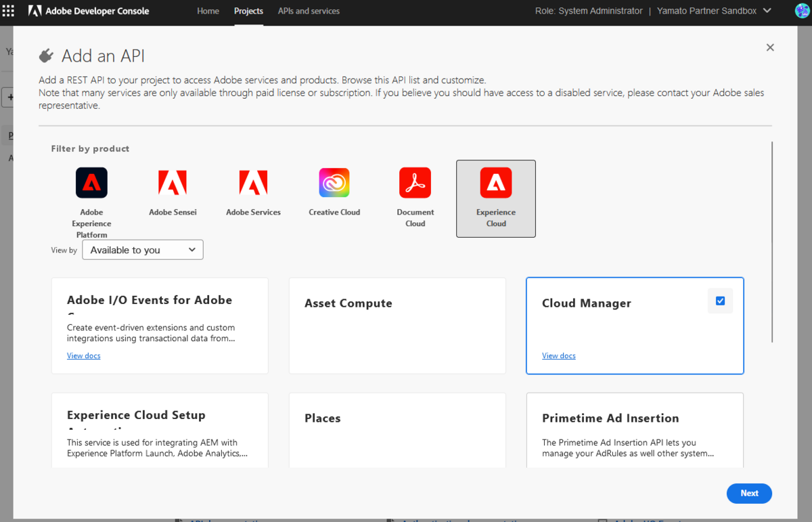Image resolution: width=812 pixels, height=522 pixels.
Task: Click the Next button
Action: click(x=749, y=493)
